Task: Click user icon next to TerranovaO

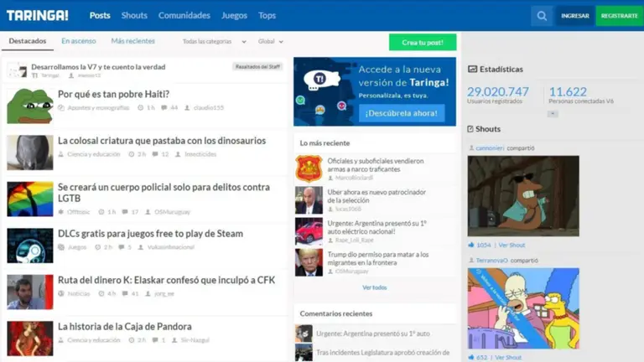Action: click(471, 261)
